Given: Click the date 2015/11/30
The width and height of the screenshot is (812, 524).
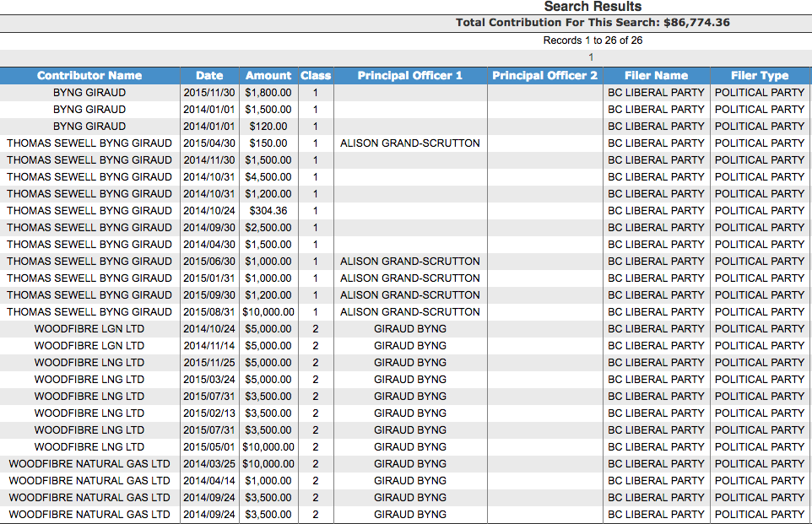Looking at the screenshot, I should click(209, 93).
